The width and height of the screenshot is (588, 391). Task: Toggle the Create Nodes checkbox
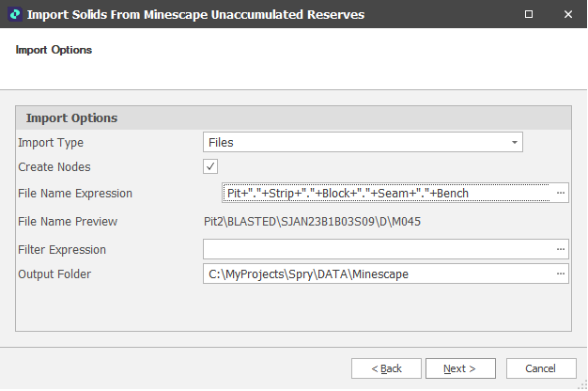pyautogui.click(x=211, y=166)
